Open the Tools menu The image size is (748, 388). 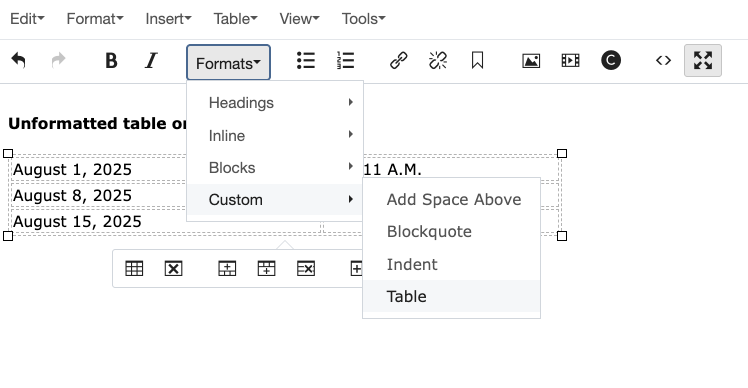pyautogui.click(x=364, y=19)
